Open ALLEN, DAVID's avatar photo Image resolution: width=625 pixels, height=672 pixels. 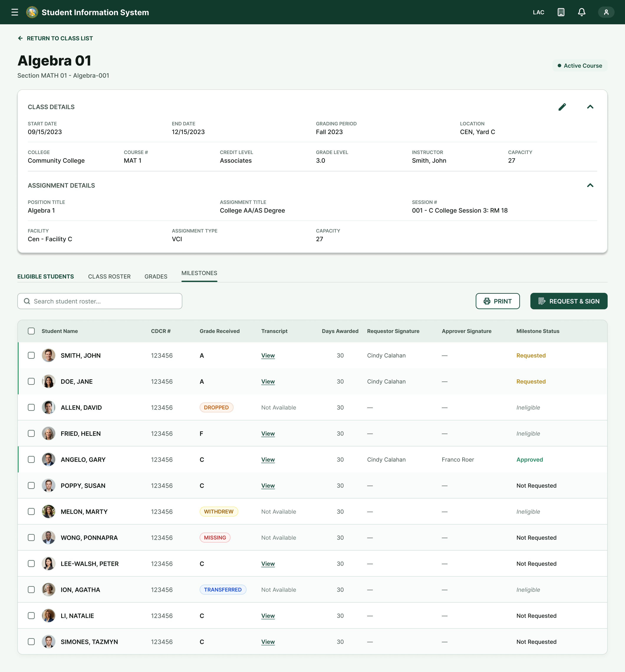click(48, 407)
